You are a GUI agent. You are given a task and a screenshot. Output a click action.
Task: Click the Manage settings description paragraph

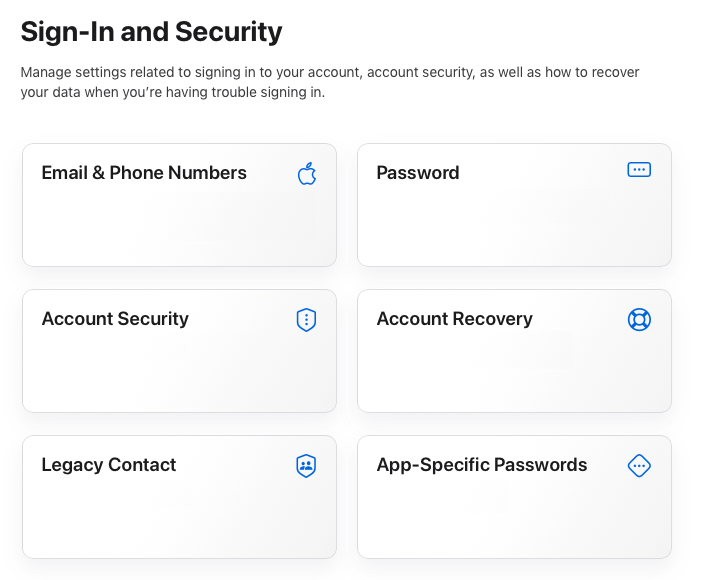(330, 82)
